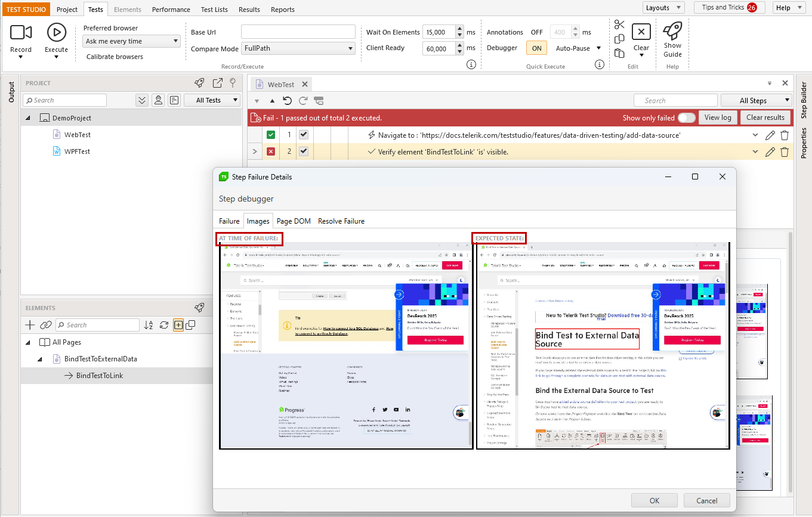812x517 pixels.
Task: Click the Record camera icon
Action: 21,32
